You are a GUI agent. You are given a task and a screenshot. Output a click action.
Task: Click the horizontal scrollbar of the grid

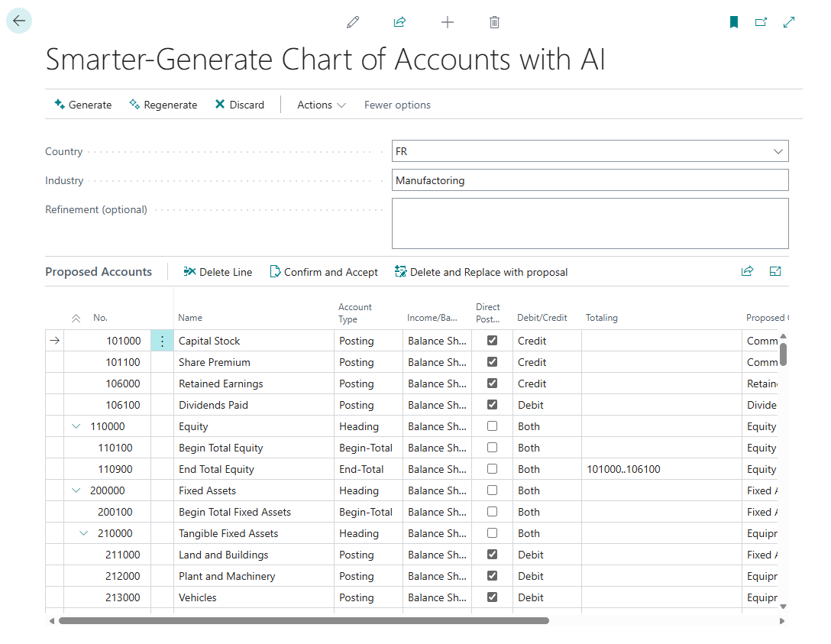click(x=304, y=620)
